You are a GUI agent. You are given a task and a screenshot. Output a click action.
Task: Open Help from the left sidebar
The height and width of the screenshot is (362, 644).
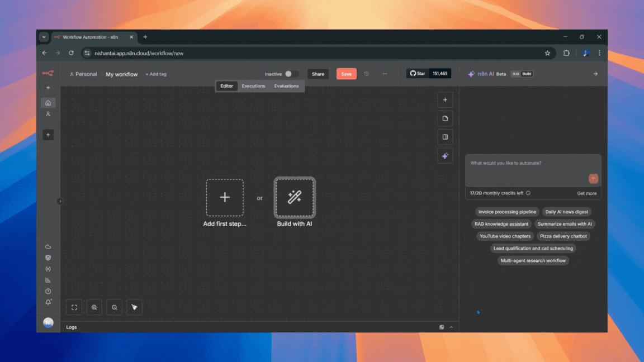click(x=48, y=290)
